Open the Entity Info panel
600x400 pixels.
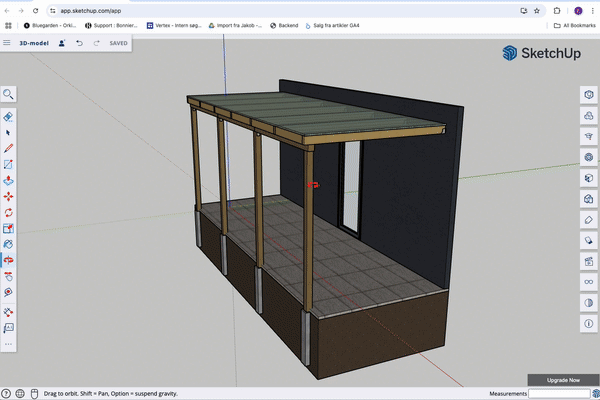pyautogui.click(x=589, y=94)
